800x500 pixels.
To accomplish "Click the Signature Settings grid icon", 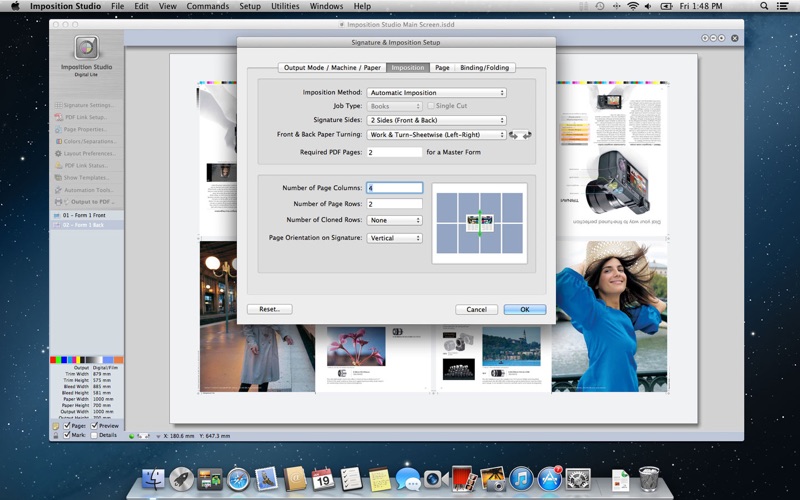I will 57,105.
